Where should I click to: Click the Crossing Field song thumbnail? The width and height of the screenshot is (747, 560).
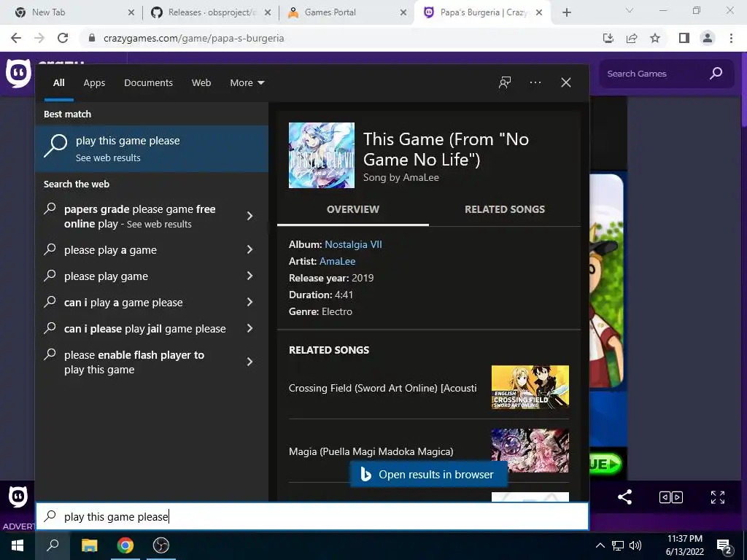pos(530,387)
